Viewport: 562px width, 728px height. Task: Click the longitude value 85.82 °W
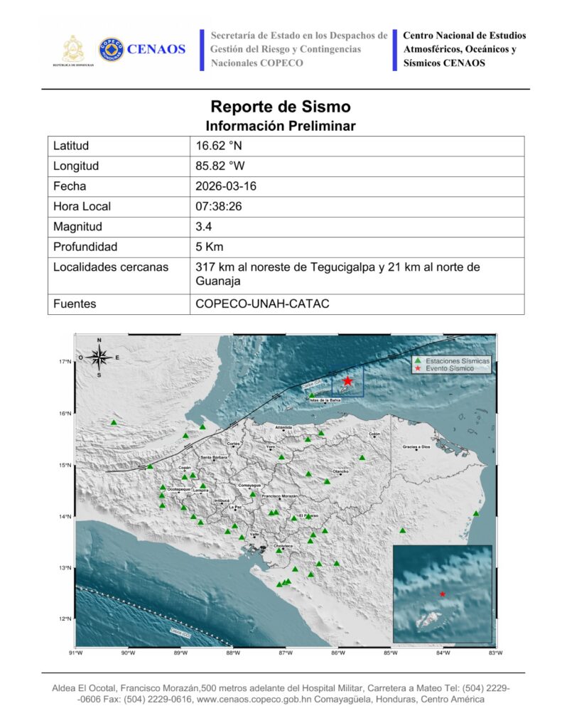point(220,166)
